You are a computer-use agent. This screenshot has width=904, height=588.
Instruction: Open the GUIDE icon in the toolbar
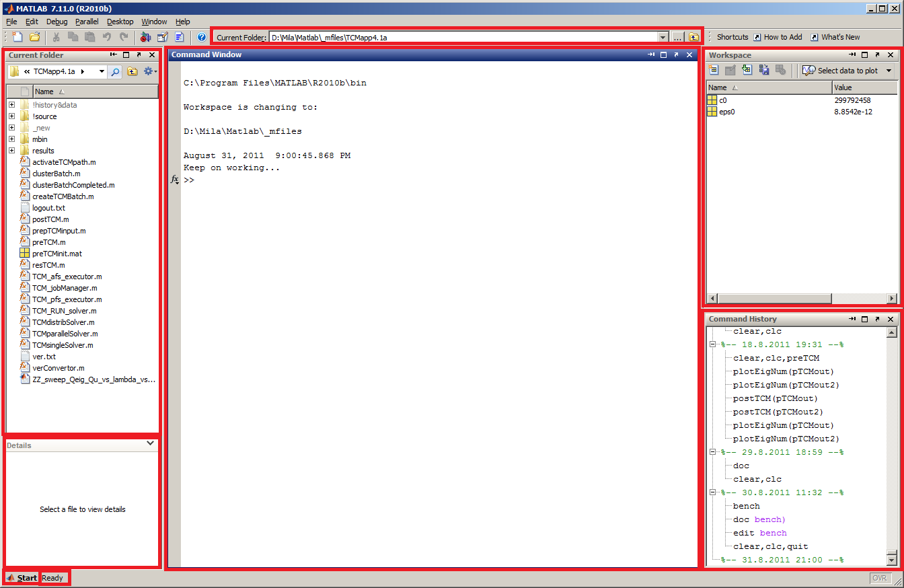(162, 37)
